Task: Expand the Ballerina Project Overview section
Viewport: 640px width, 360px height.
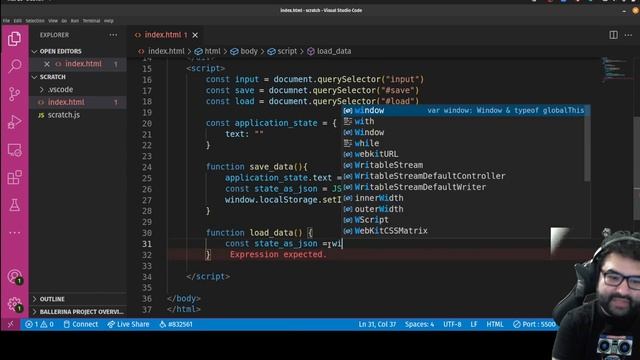Action: 78,312
